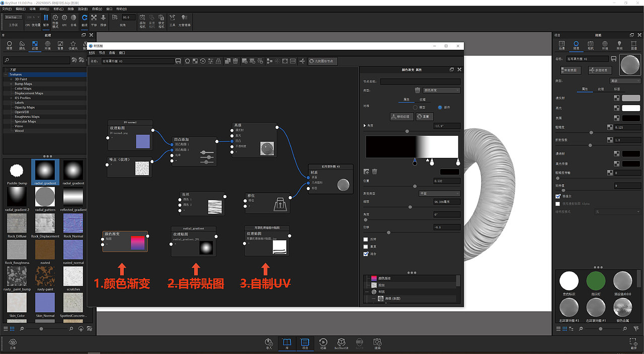Click the 导入 import icon in the bottom bar
Viewport: 644px width, 354px height.
pyautogui.click(x=269, y=343)
